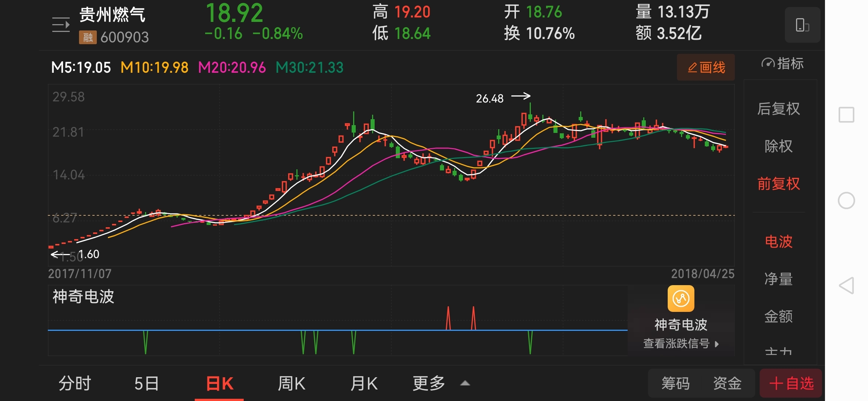Viewport: 868px width, 401px height.
Task: Switch to the 分时 intraday tab
Action: point(75,383)
